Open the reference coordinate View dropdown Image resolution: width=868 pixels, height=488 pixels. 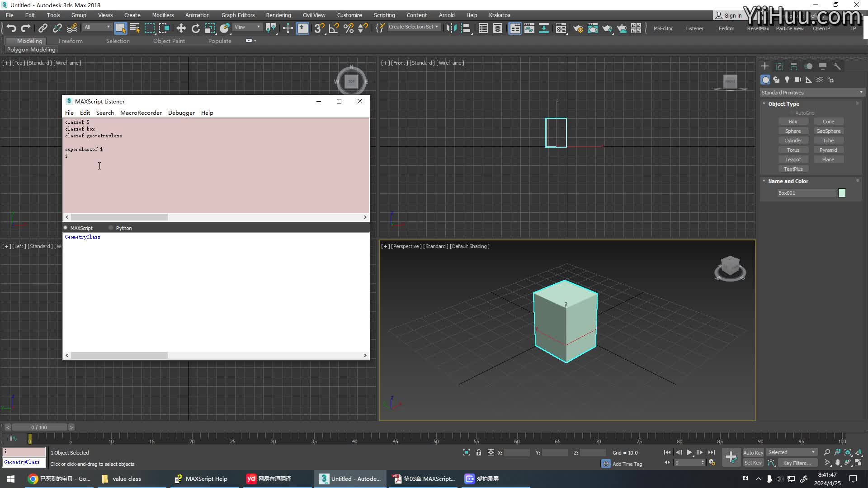tap(247, 27)
